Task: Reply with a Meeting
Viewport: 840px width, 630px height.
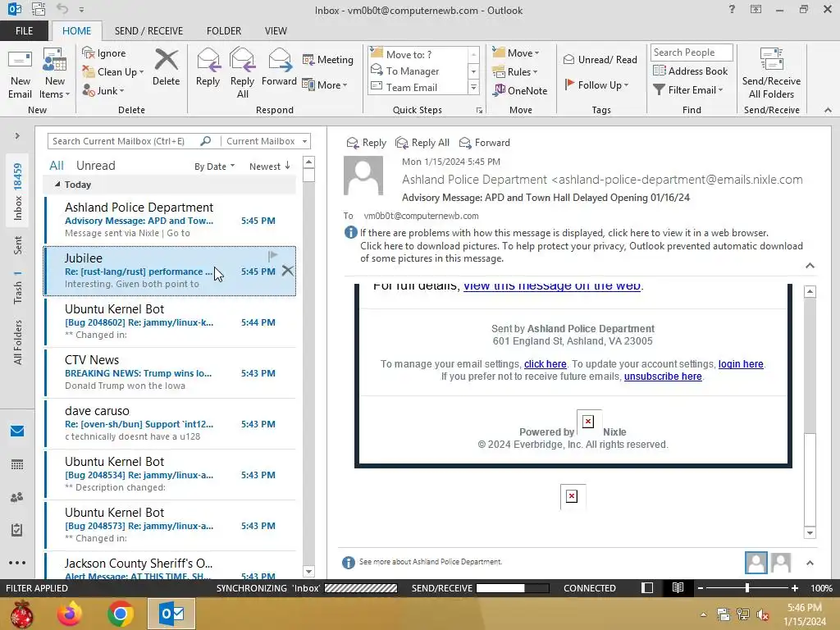Action: click(x=328, y=59)
